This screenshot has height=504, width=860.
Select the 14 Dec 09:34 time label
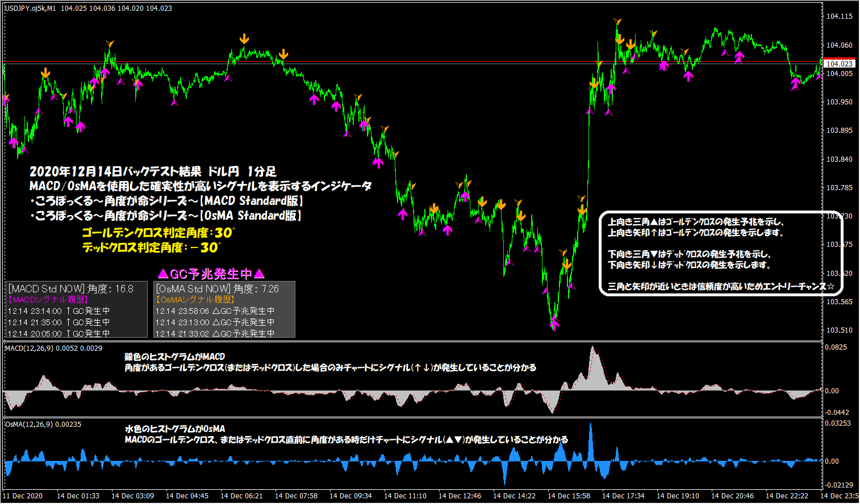point(350,496)
